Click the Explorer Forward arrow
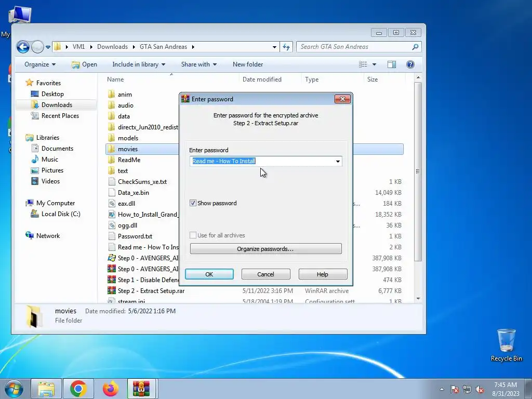Screen dimensions: 532x399 point(37,47)
